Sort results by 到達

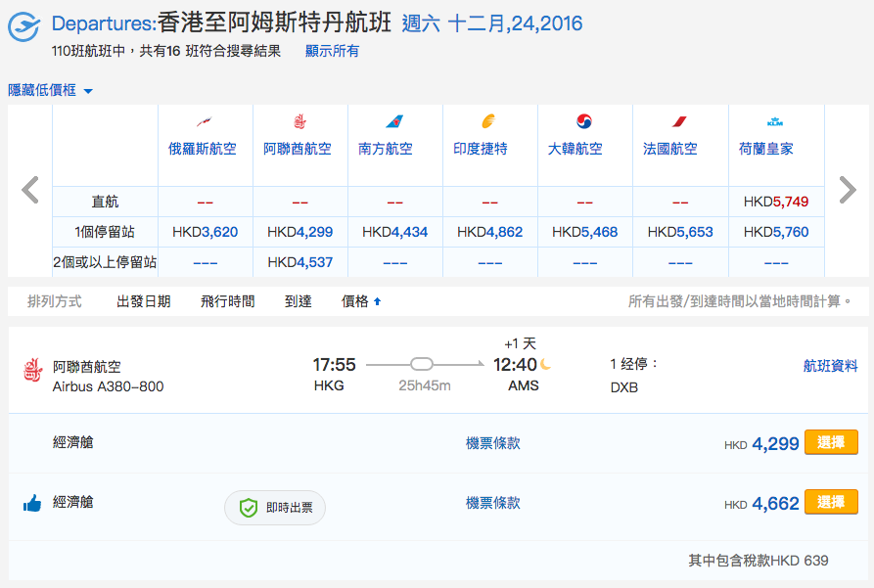point(299,301)
